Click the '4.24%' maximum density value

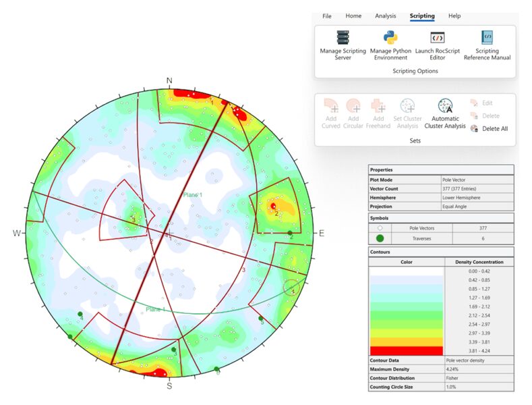[452, 369]
